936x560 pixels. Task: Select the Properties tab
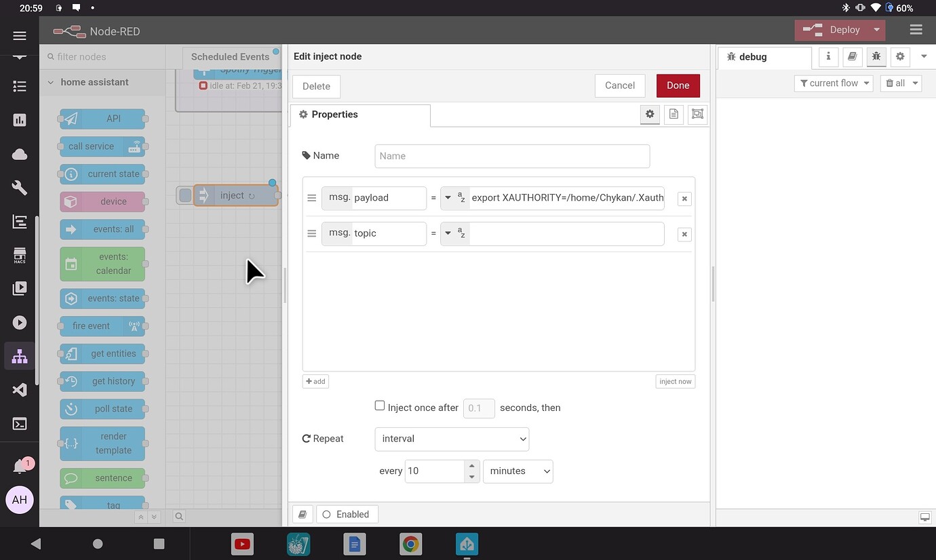click(360, 115)
